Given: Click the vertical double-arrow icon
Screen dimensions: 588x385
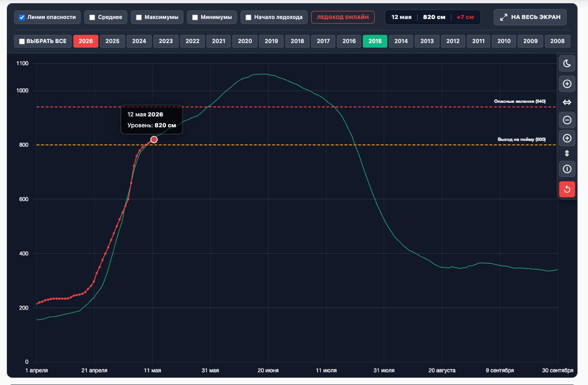Looking at the screenshot, I should 567,153.
